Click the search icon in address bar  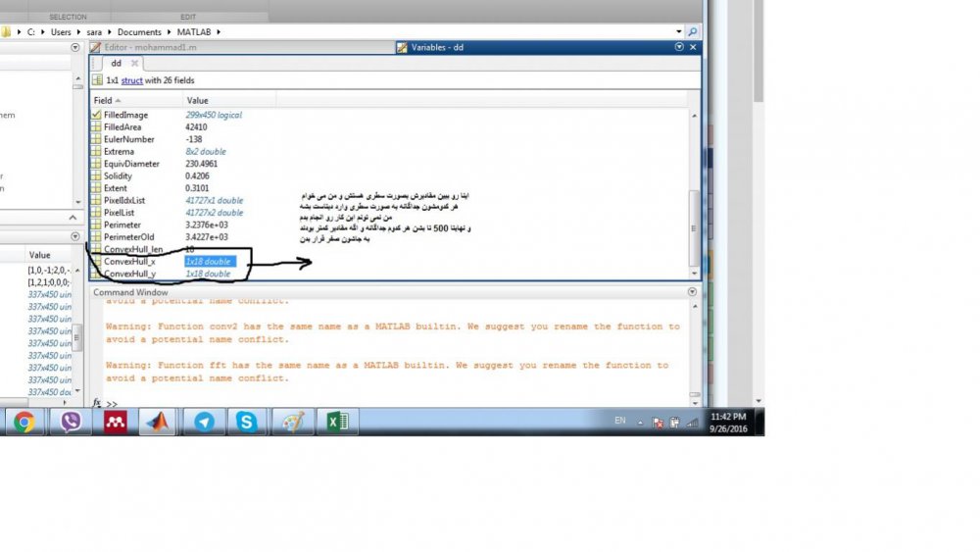(693, 32)
